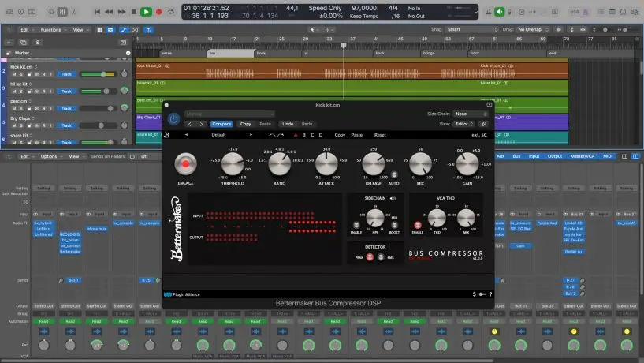Select PEAK detector mode
Viewport: 644px width, 363px height.
[370, 257]
